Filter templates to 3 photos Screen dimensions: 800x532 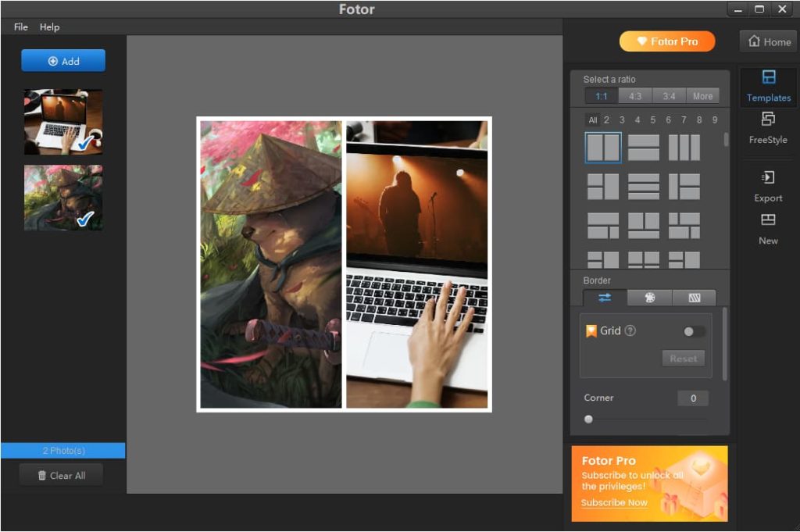(622, 120)
